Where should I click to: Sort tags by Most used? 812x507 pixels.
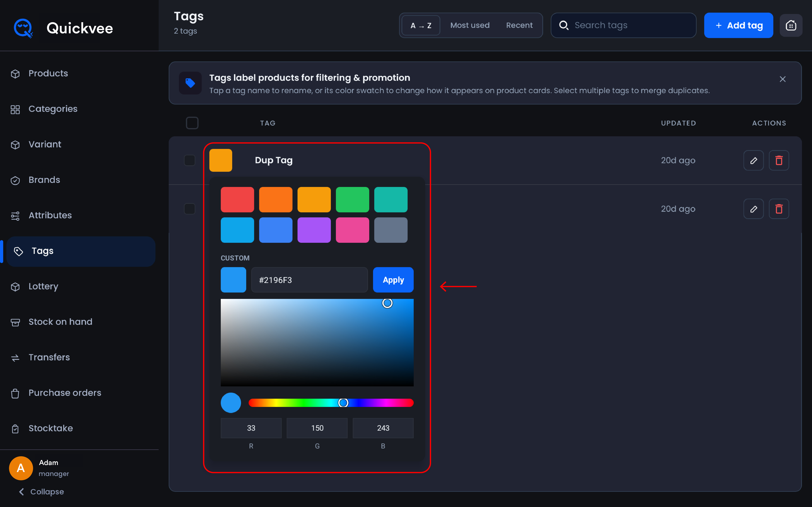click(x=470, y=26)
